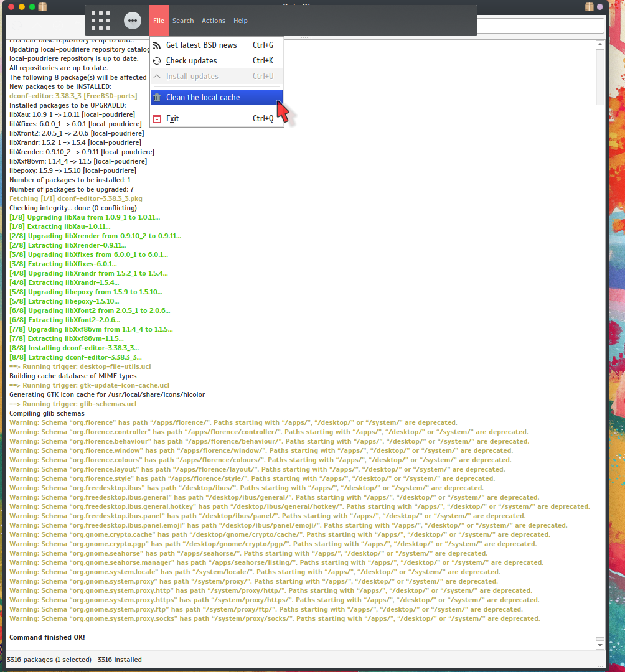This screenshot has height=672, width=625.
Task: Click the trash icon for cache cleaning
Action: [157, 98]
